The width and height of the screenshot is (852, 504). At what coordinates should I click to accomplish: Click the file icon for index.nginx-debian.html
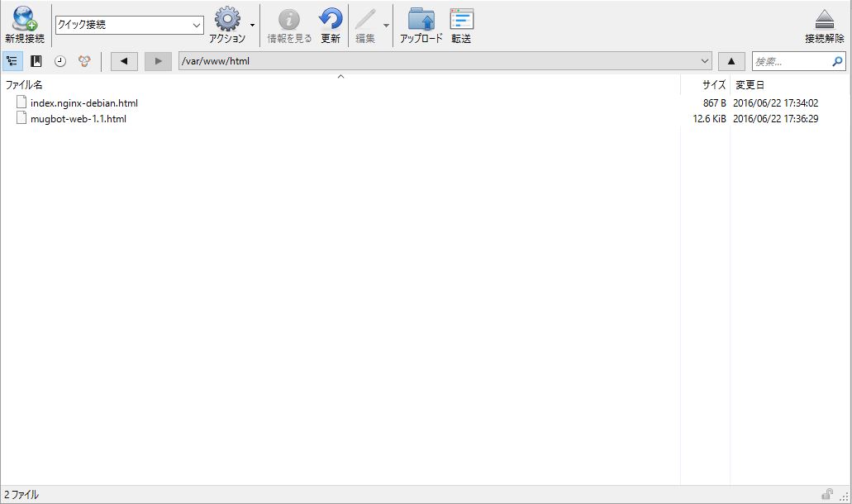(21, 102)
